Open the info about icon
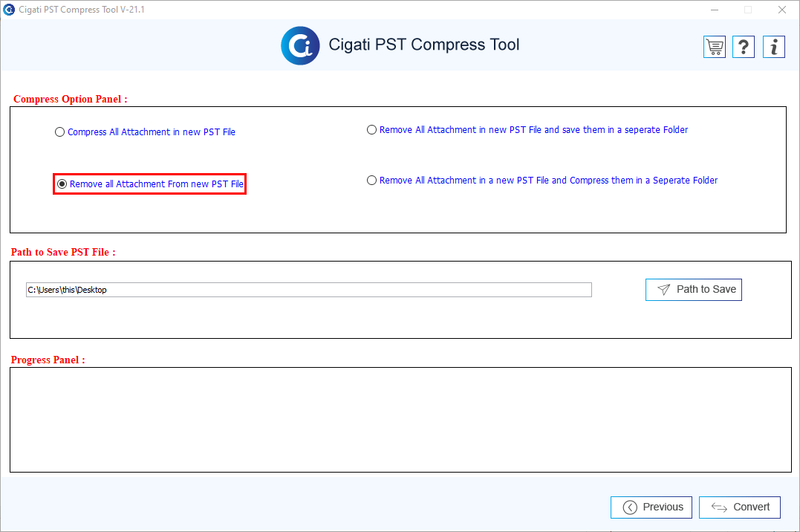This screenshot has height=532, width=800. [774, 47]
